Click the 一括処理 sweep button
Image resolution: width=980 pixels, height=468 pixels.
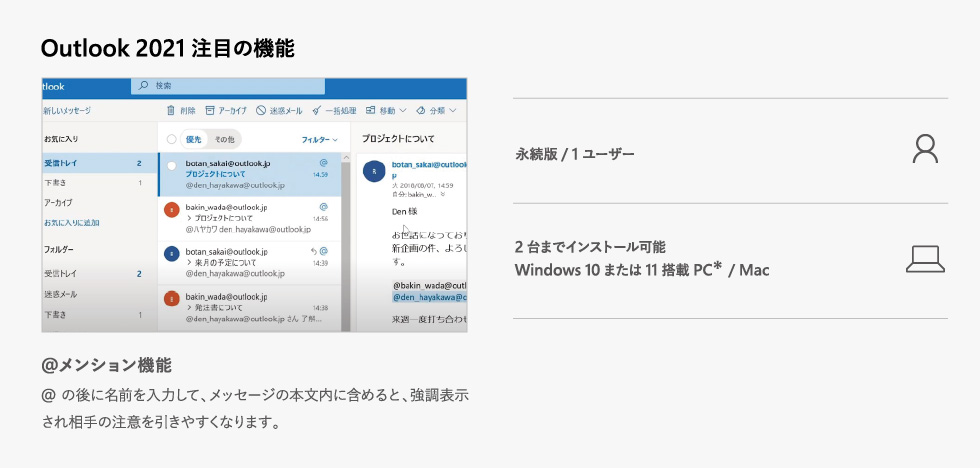tap(334, 111)
